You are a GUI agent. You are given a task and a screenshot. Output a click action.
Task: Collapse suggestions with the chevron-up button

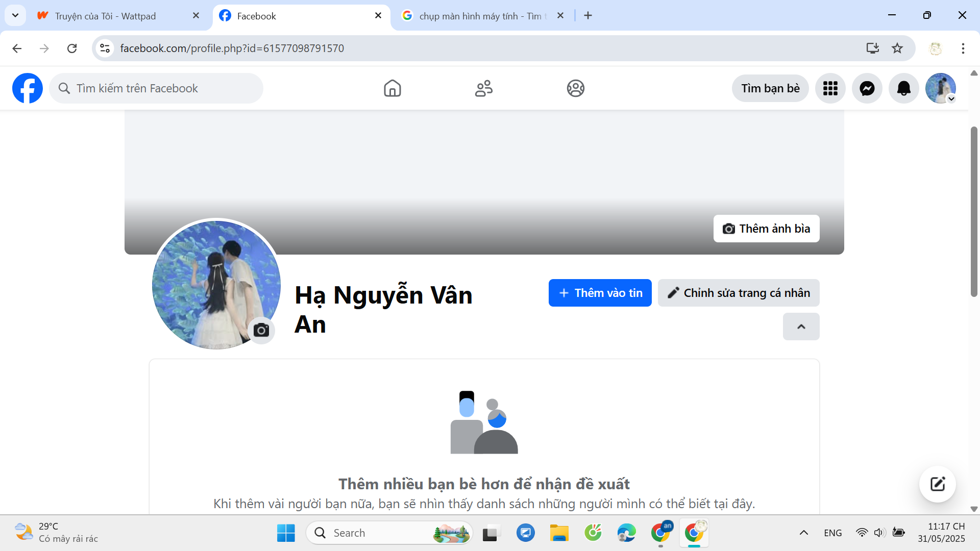tap(801, 327)
